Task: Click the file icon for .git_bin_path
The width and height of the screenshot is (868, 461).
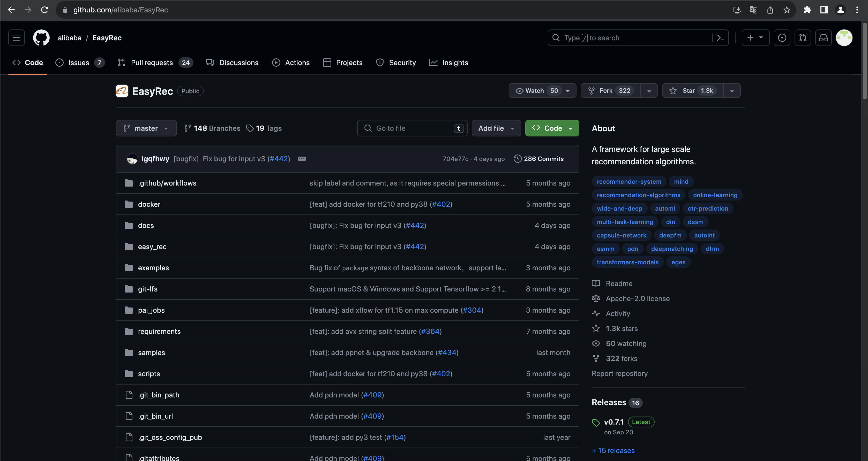Action: [129, 395]
